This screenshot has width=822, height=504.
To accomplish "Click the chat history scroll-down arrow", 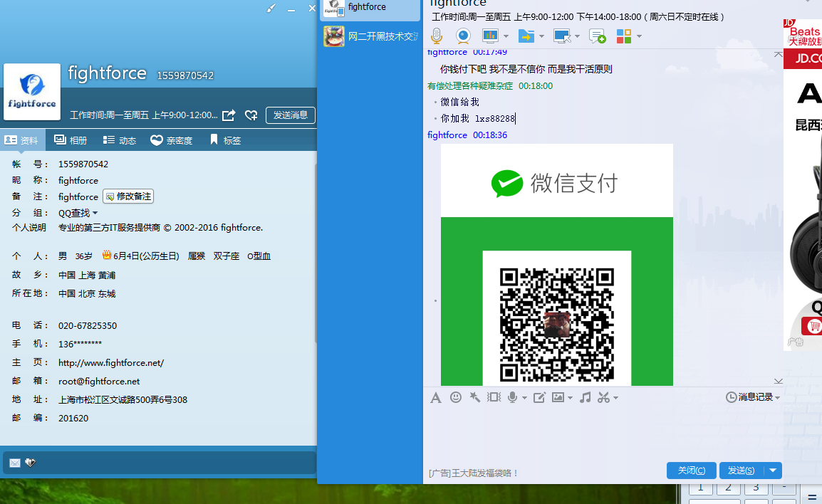I will click(x=779, y=381).
